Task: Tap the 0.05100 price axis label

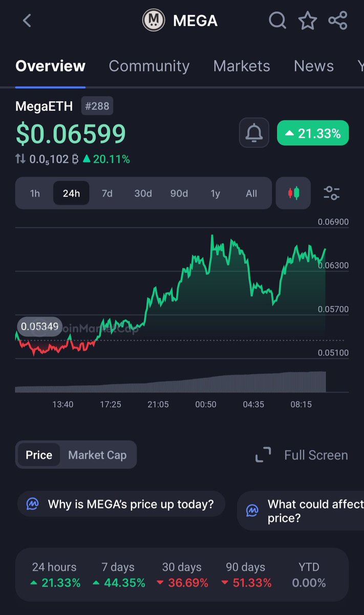Action: click(333, 353)
